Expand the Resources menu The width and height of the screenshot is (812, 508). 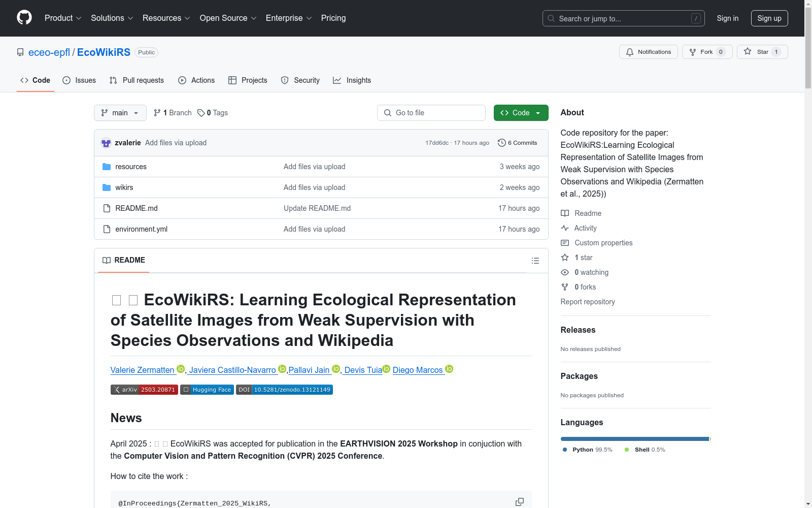[166, 18]
